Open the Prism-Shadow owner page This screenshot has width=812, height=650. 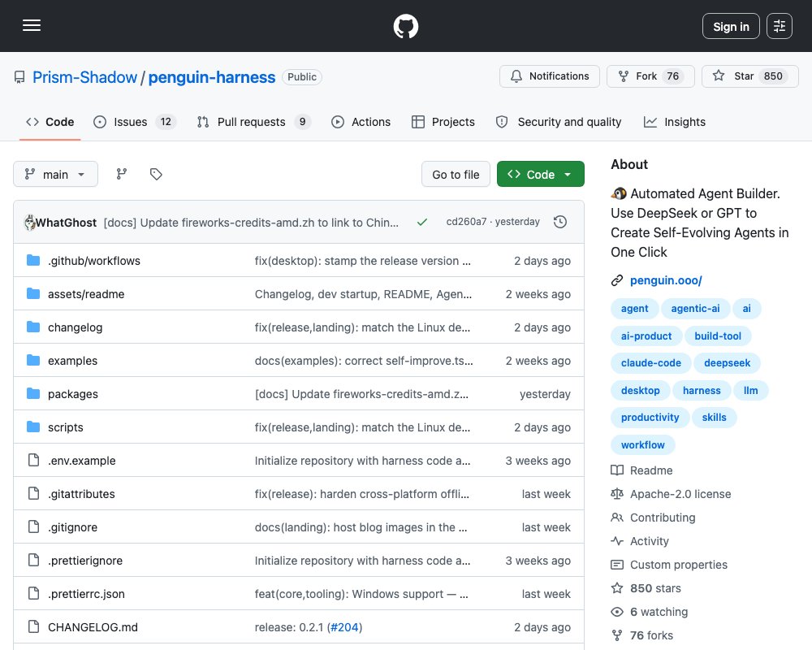[x=84, y=77]
